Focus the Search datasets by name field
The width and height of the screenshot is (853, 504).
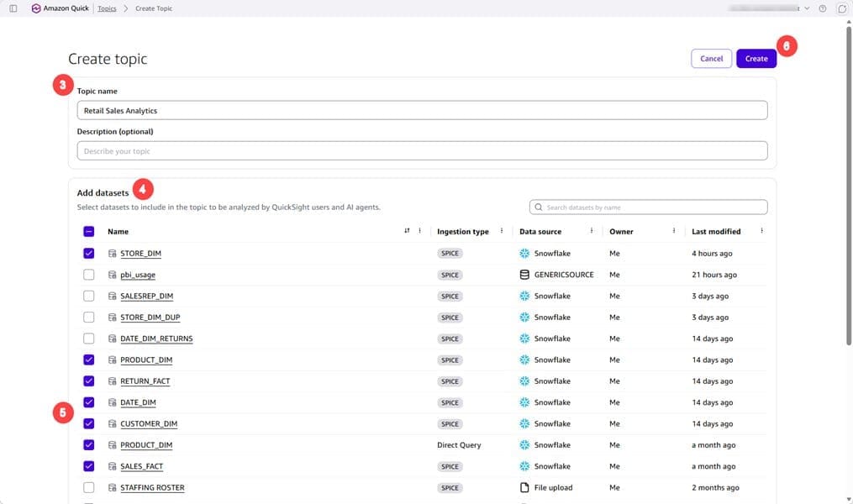(x=649, y=207)
